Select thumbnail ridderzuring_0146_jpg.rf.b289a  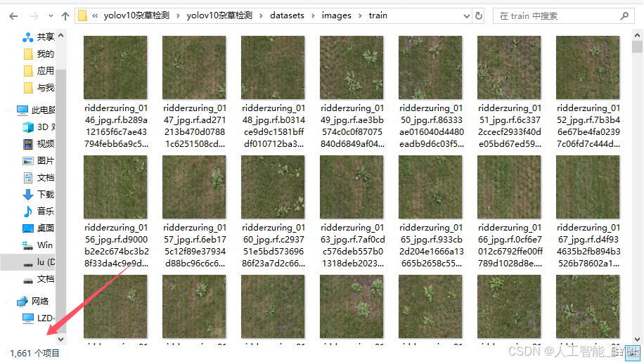point(115,67)
